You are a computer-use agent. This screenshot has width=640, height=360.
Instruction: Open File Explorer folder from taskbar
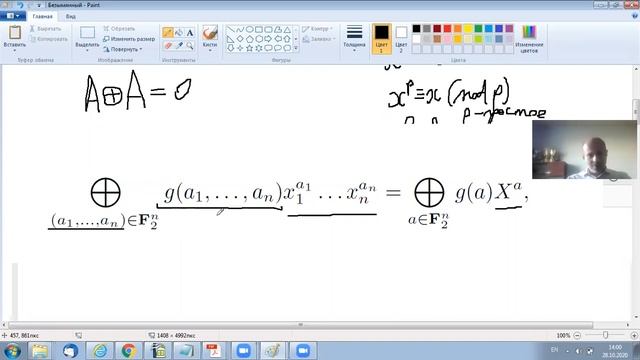40,351
